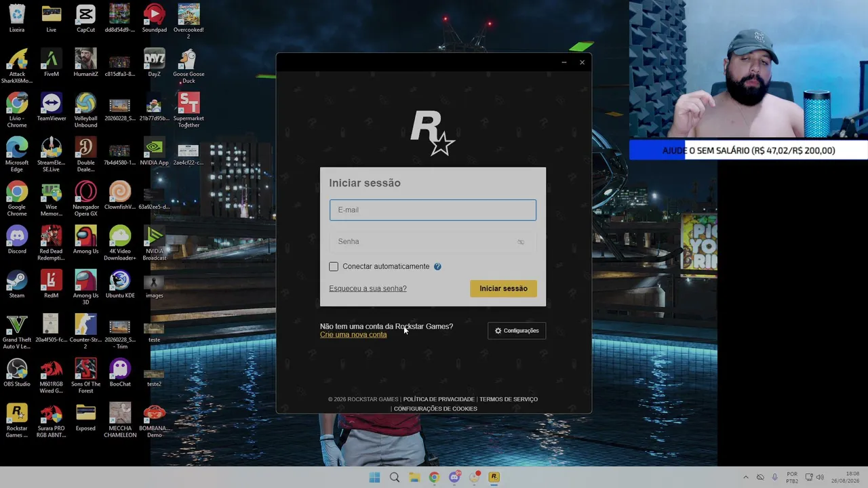Image resolution: width=868 pixels, height=488 pixels.
Task: Follow the Crie uma nova conta link
Action: [353, 335]
